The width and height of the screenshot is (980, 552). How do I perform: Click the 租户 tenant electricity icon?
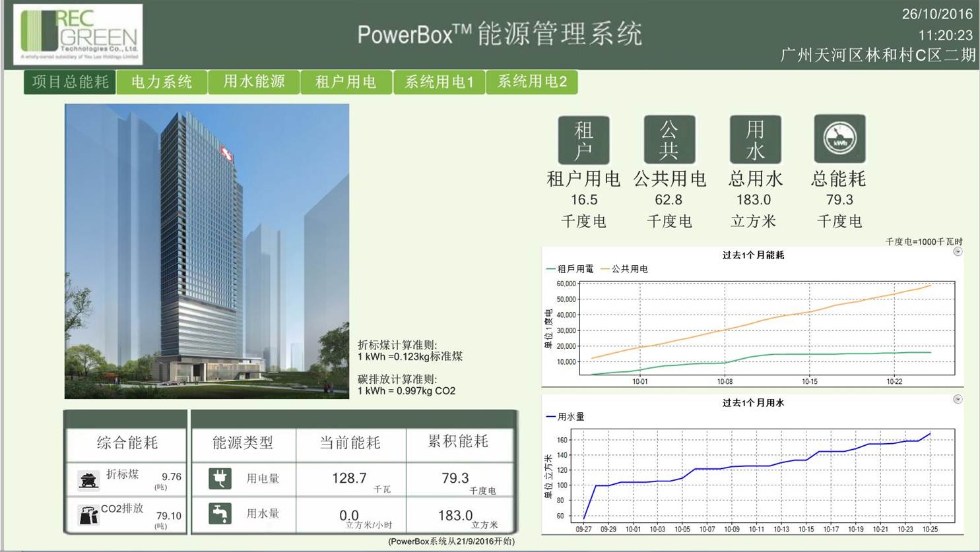tap(583, 140)
